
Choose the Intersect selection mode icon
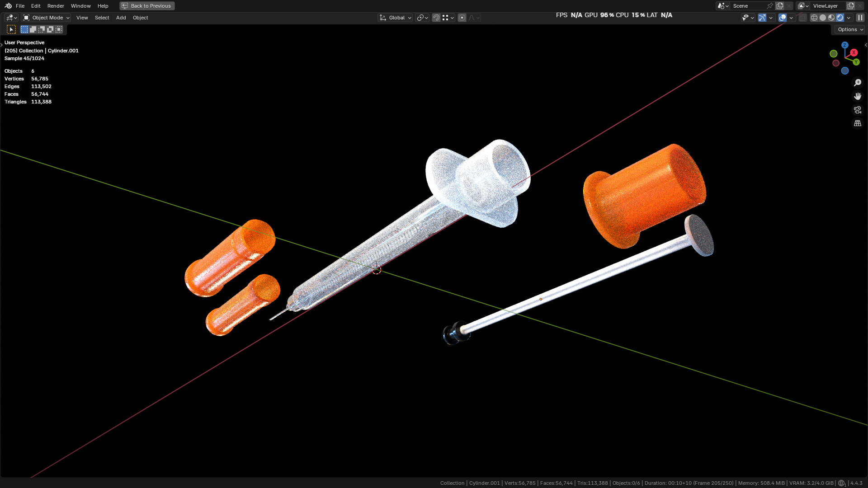coord(59,29)
